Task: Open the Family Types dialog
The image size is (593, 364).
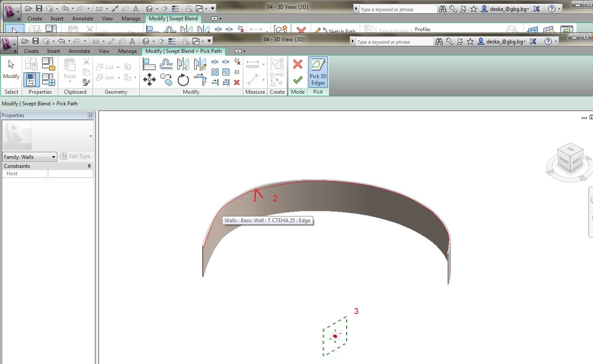Action: (49, 80)
